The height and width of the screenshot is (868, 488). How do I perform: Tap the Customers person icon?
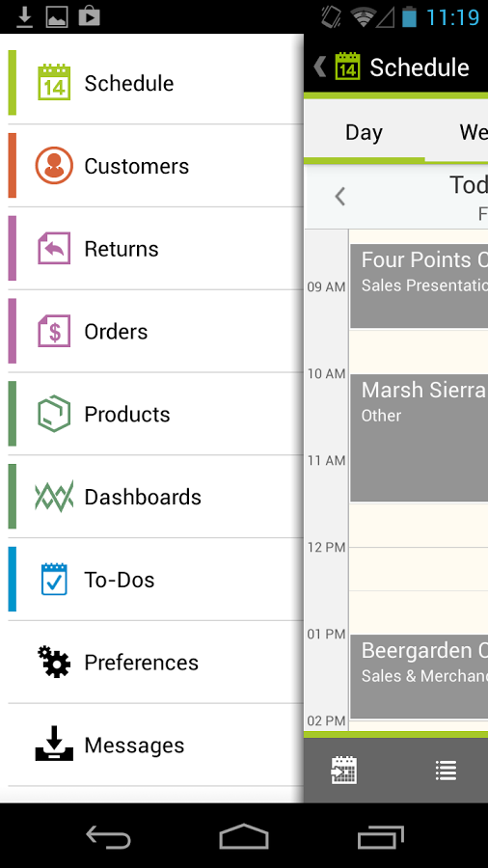[x=54, y=166]
